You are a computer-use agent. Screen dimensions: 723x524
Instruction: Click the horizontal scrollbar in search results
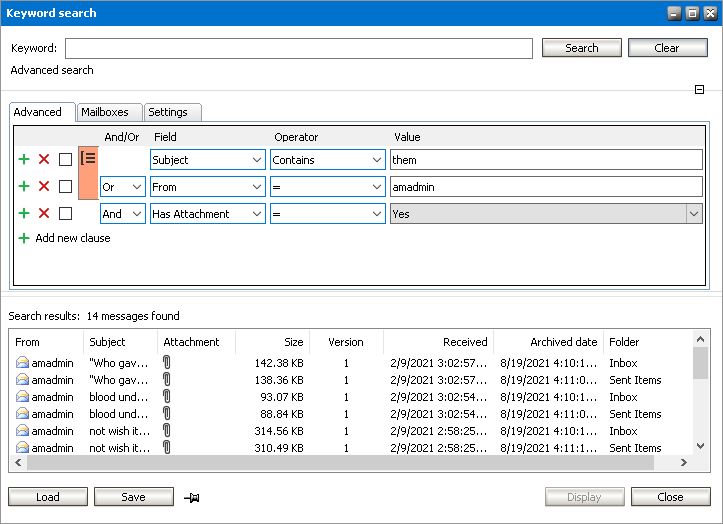tap(340, 463)
